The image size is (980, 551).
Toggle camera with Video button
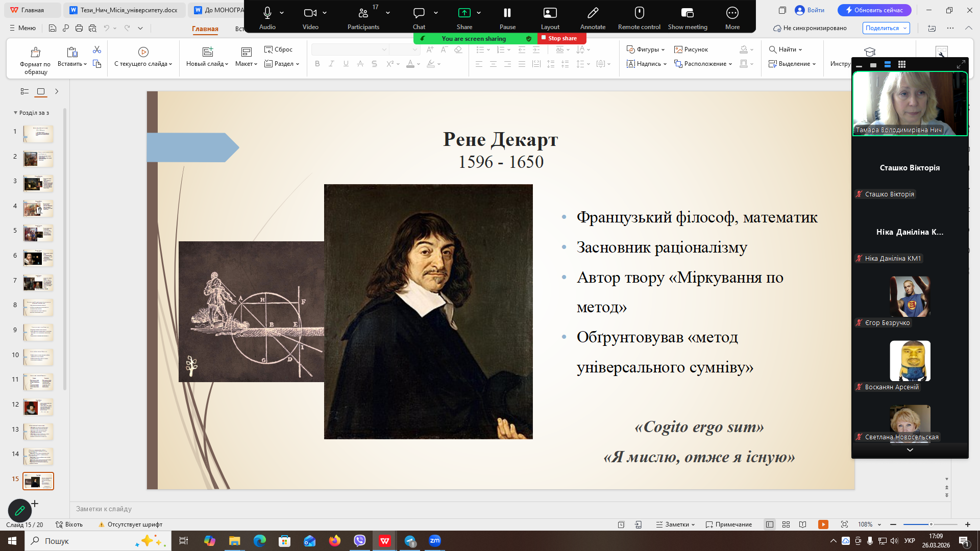point(310,13)
